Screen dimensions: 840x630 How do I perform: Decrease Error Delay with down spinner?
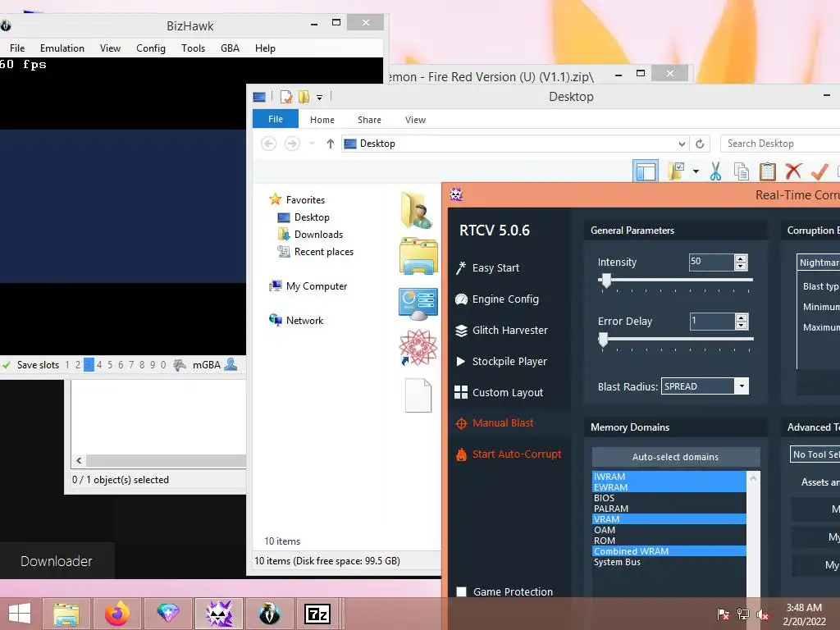click(742, 325)
